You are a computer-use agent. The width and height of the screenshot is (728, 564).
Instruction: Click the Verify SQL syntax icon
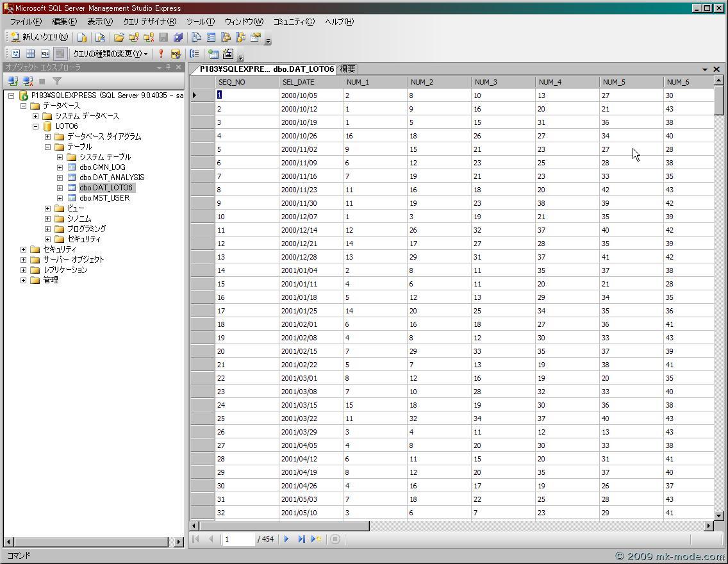(175, 54)
